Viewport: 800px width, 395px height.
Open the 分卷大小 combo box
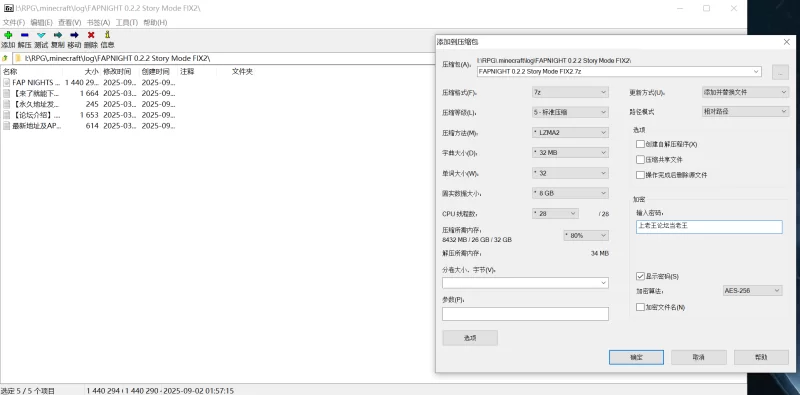[525, 283]
